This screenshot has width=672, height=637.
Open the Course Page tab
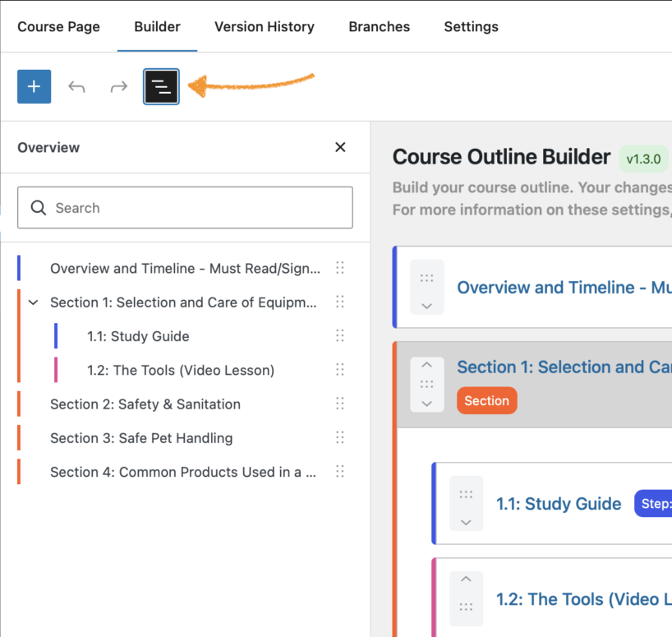click(x=58, y=26)
